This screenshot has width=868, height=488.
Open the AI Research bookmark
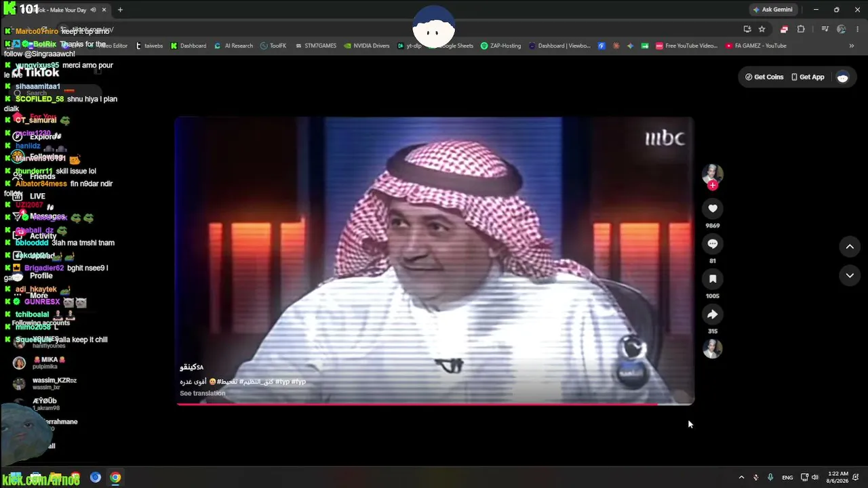click(x=233, y=46)
